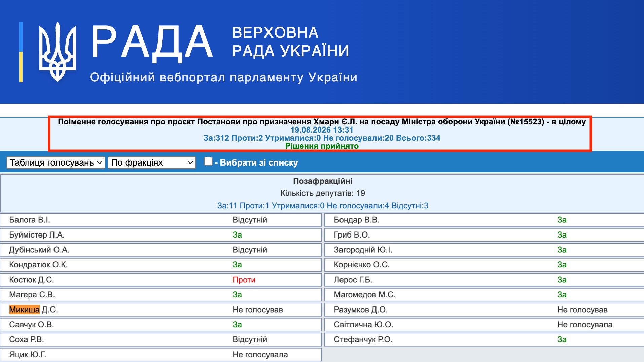Click Не голосувала status for Світлична
Viewport: 644px width, 362px height.
[x=585, y=325]
